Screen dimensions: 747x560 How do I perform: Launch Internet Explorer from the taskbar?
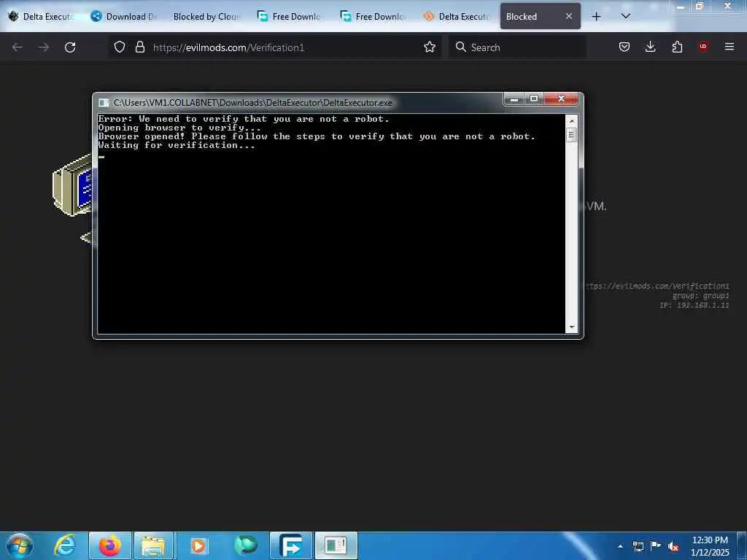[x=65, y=545]
